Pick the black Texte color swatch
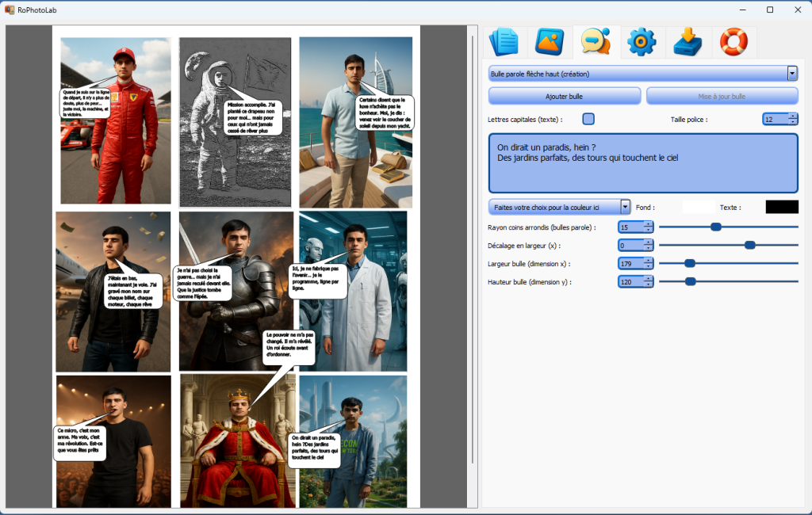The height and width of the screenshot is (515, 812). [782, 207]
